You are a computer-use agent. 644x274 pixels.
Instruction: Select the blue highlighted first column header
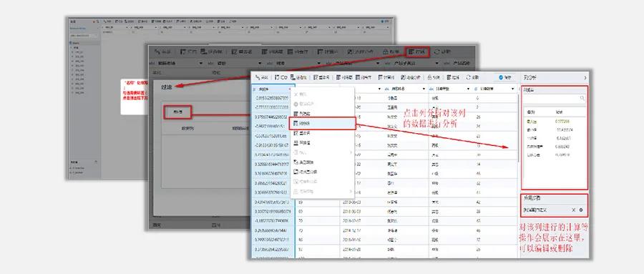tap(273, 89)
